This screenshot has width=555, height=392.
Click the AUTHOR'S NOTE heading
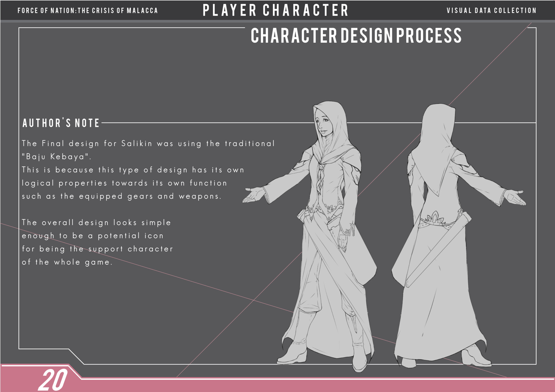(x=61, y=123)
